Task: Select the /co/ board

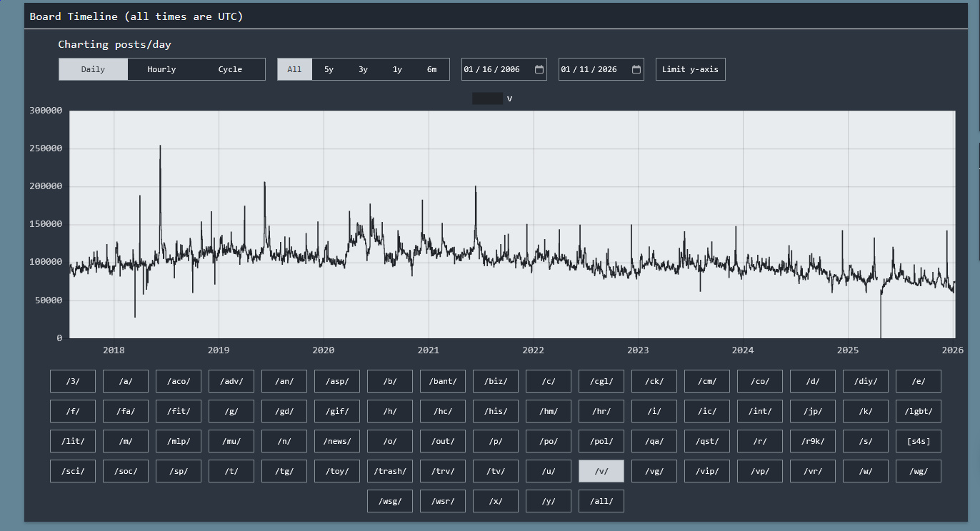Action: click(760, 381)
